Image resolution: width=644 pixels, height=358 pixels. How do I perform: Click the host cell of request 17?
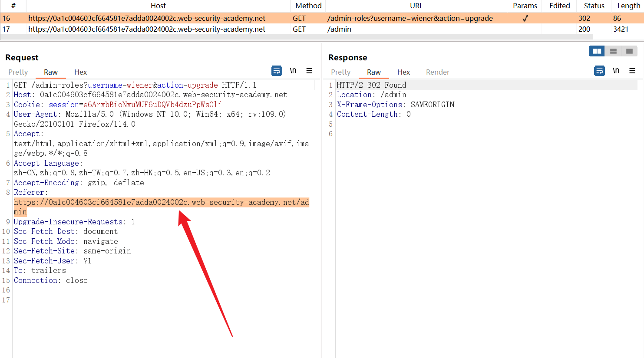point(147,29)
